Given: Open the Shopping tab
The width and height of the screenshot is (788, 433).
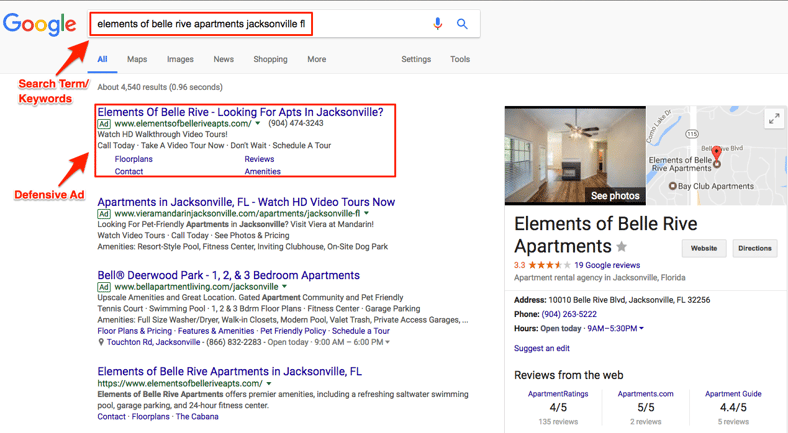Looking at the screenshot, I should pos(270,59).
